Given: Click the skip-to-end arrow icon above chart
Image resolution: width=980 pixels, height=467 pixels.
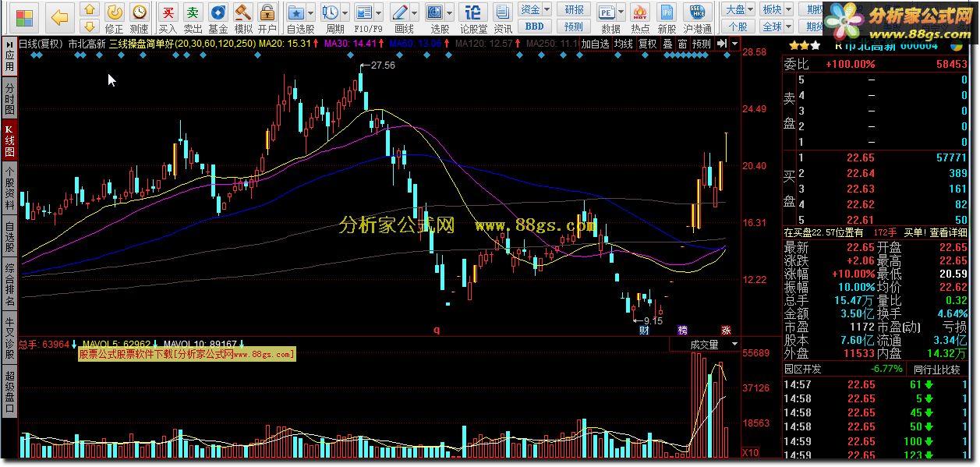Looking at the screenshot, I should 722,44.
